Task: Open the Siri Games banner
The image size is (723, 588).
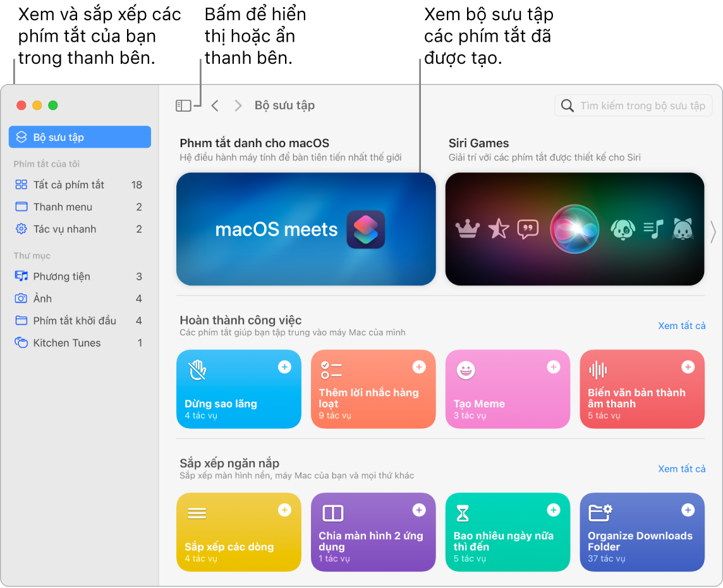Action: click(x=574, y=229)
